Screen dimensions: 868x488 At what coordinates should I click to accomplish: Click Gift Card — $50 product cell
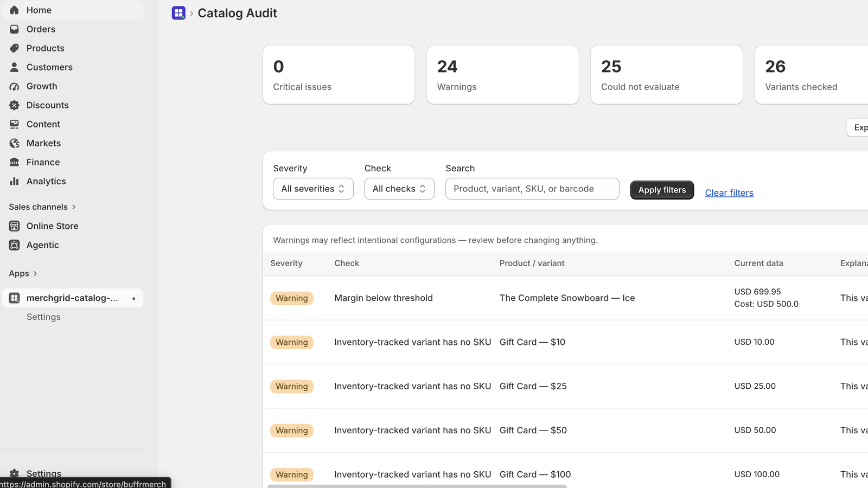point(533,431)
